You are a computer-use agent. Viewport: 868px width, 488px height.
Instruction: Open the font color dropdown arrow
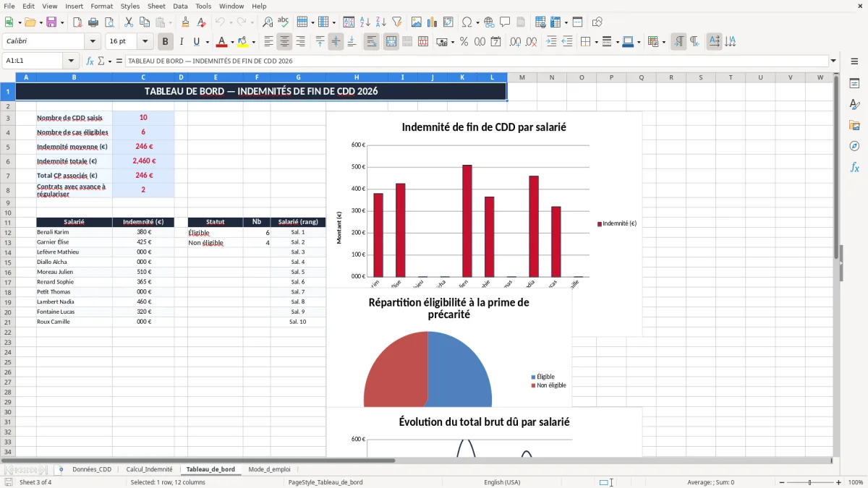click(x=231, y=42)
